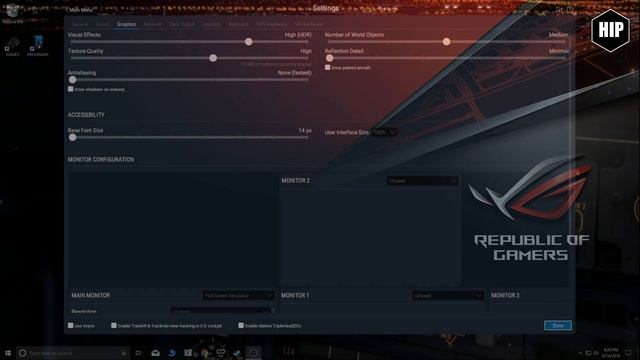The width and height of the screenshot is (640, 360).
Task: Click the Base Font Size slider handle
Action: 73,138
